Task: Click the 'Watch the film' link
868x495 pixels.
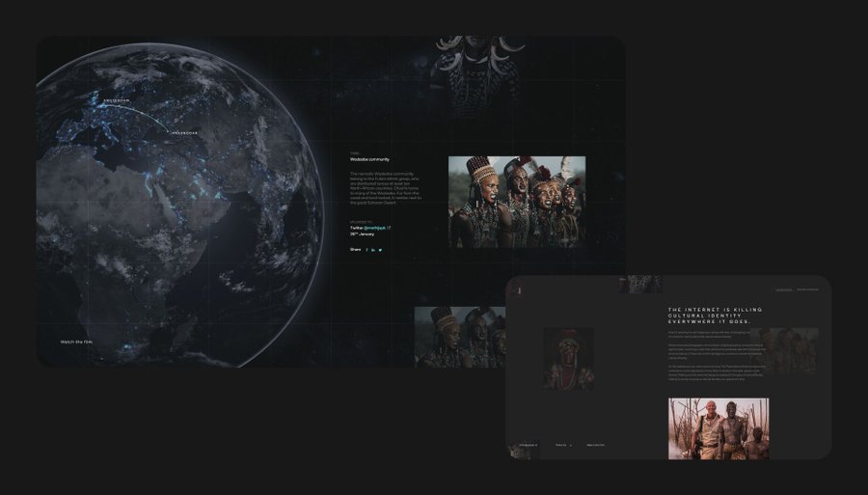Action: pos(77,342)
